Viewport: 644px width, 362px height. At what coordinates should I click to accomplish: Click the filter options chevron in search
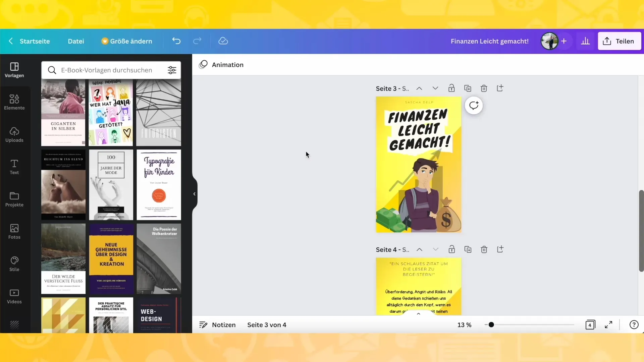[172, 70]
